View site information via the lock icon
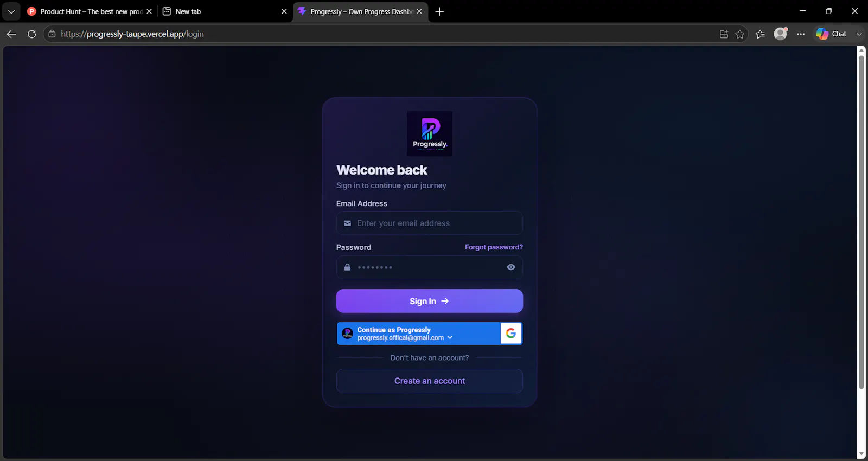Image resolution: width=868 pixels, height=461 pixels. click(x=52, y=34)
